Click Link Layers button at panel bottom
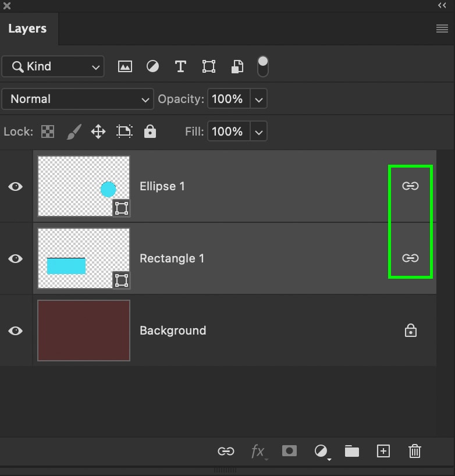This screenshot has width=455, height=476. click(x=226, y=451)
